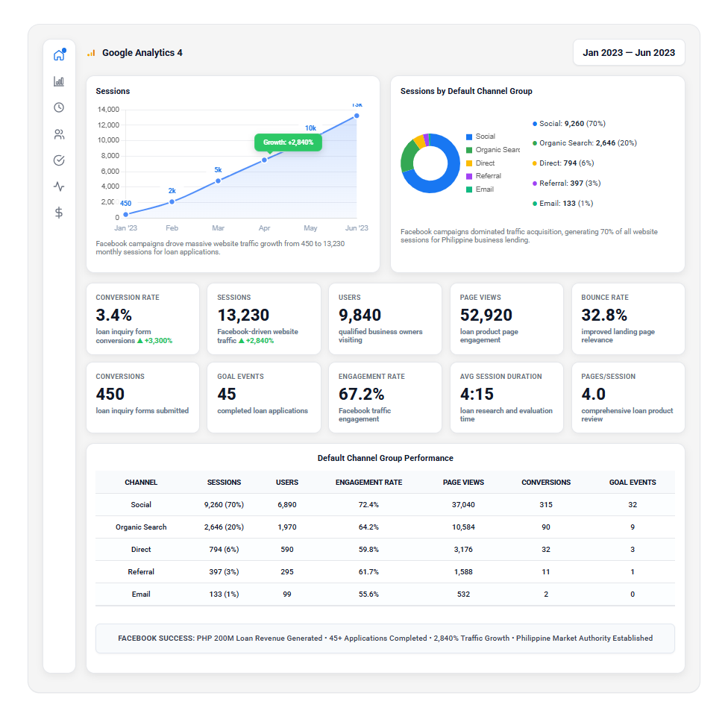The width and height of the screenshot is (728, 728).
Task: Sort table by the Engagement Rate column header
Action: click(x=368, y=483)
